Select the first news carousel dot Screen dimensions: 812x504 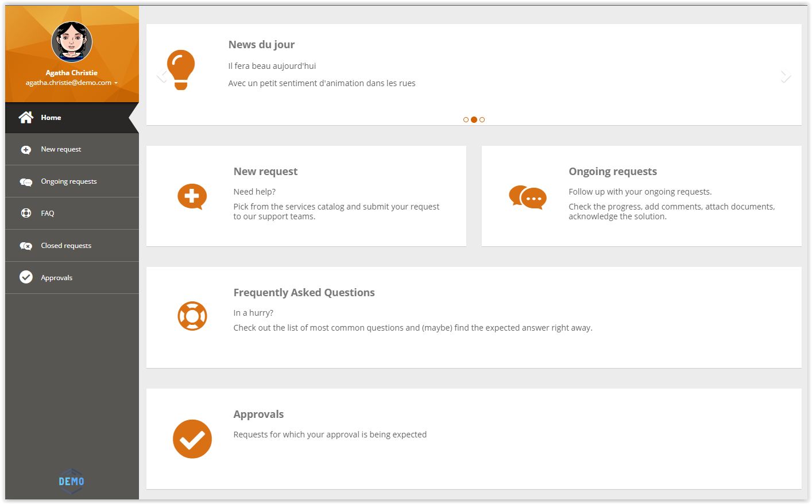466,120
